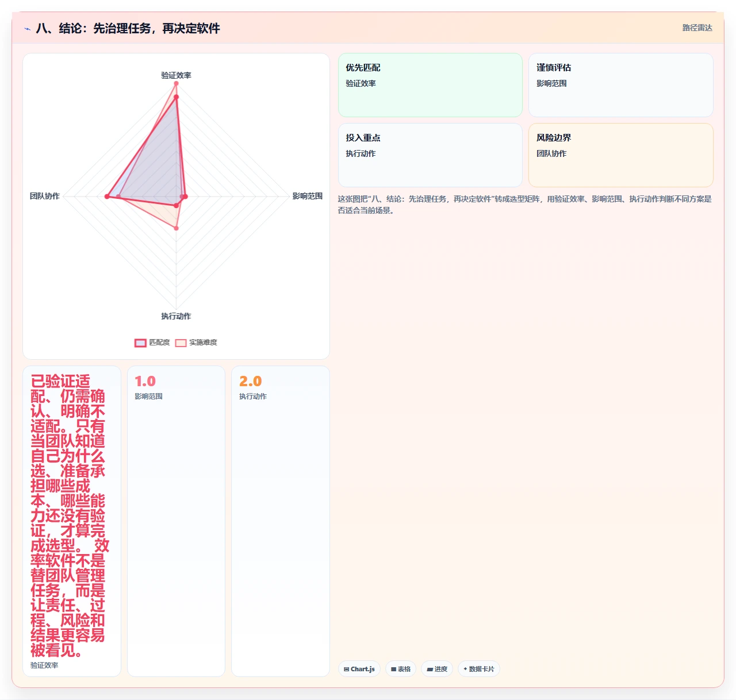The width and height of the screenshot is (736, 700).
Task: Click the 实施难度 legend color swatch
Action: pyautogui.click(x=181, y=343)
